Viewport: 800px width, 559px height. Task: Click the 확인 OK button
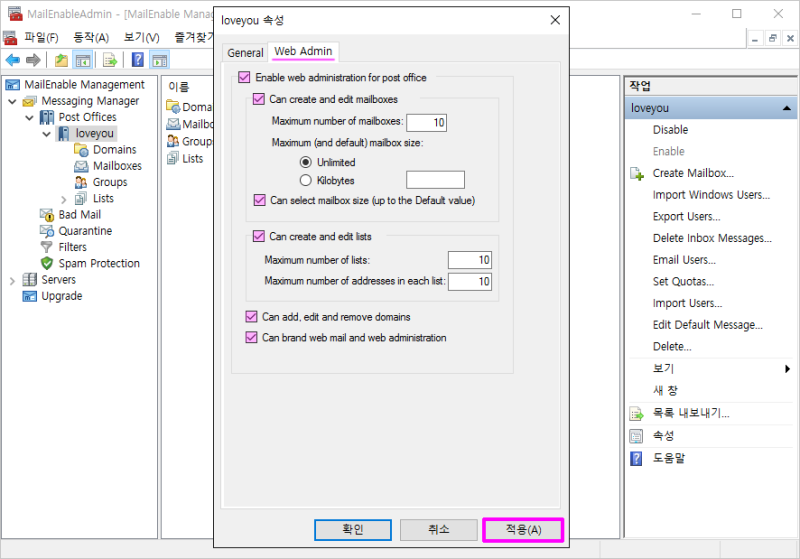pos(353,530)
